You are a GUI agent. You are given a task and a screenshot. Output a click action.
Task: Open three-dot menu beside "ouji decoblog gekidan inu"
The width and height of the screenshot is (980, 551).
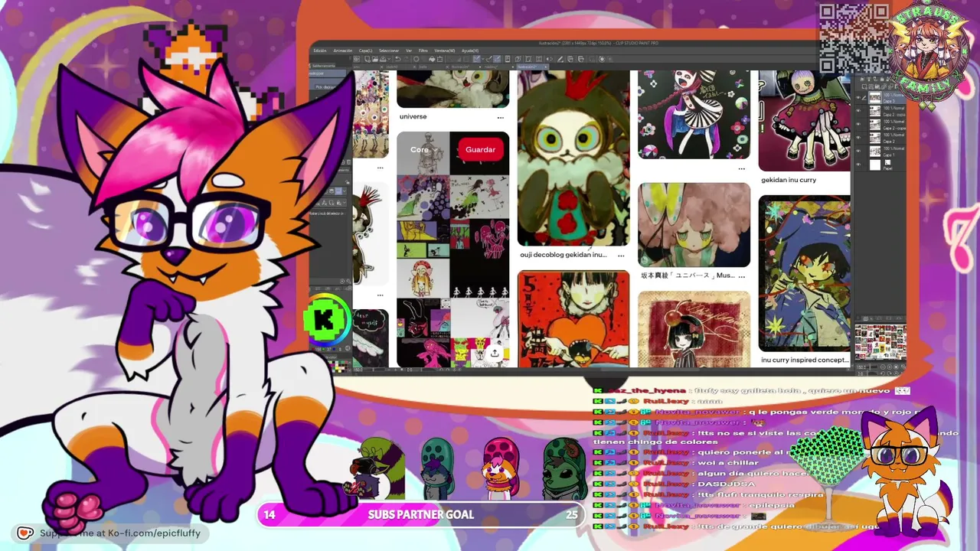coord(621,256)
